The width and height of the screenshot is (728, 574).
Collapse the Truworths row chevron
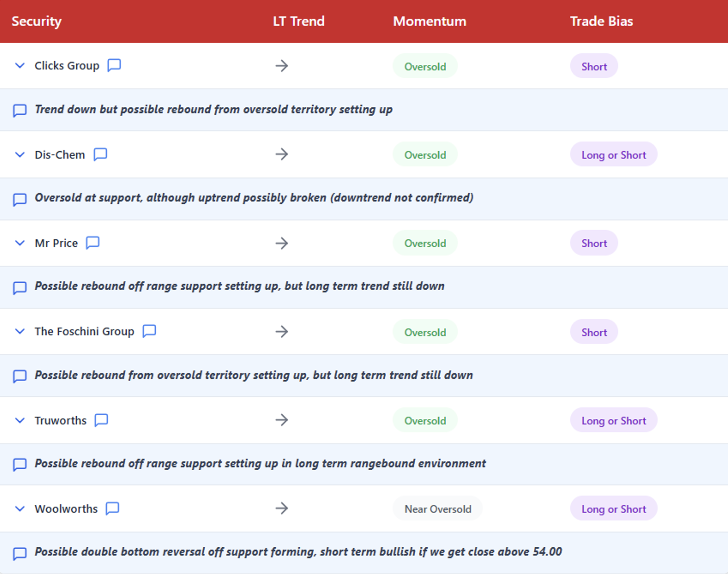[x=20, y=420]
